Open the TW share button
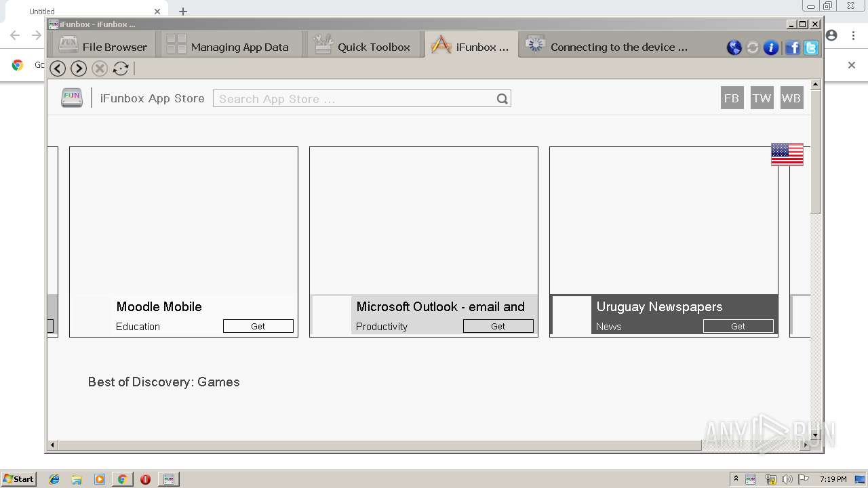868x488 pixels. coord(762,98)
